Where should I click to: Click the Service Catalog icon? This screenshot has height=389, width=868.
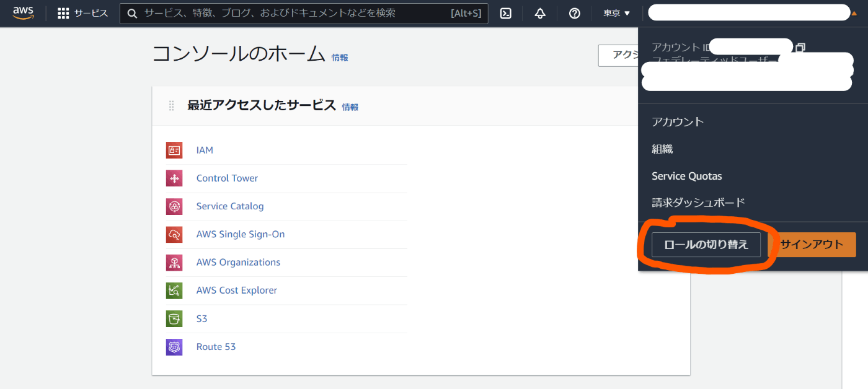tap(174, 206)
